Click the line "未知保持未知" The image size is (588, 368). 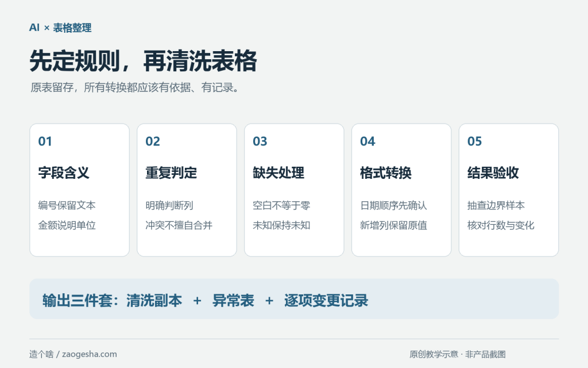coord(281,225)
